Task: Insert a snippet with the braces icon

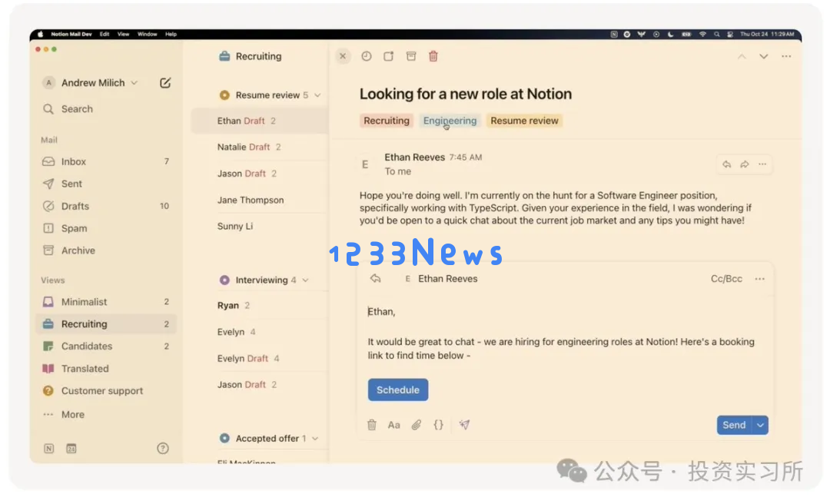Action: [438, 425]
